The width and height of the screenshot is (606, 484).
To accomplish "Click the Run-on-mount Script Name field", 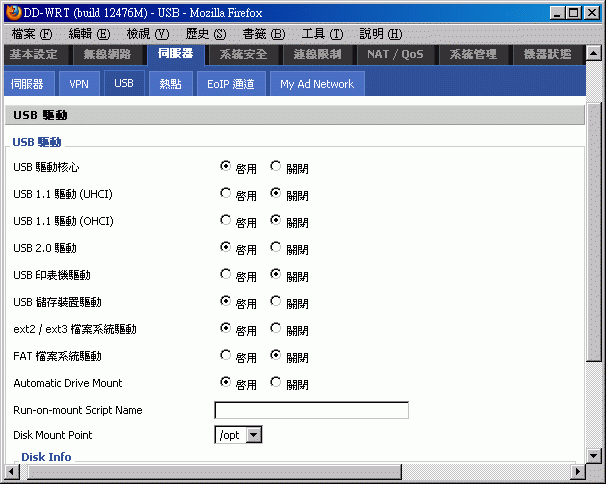I will (311, 410).
